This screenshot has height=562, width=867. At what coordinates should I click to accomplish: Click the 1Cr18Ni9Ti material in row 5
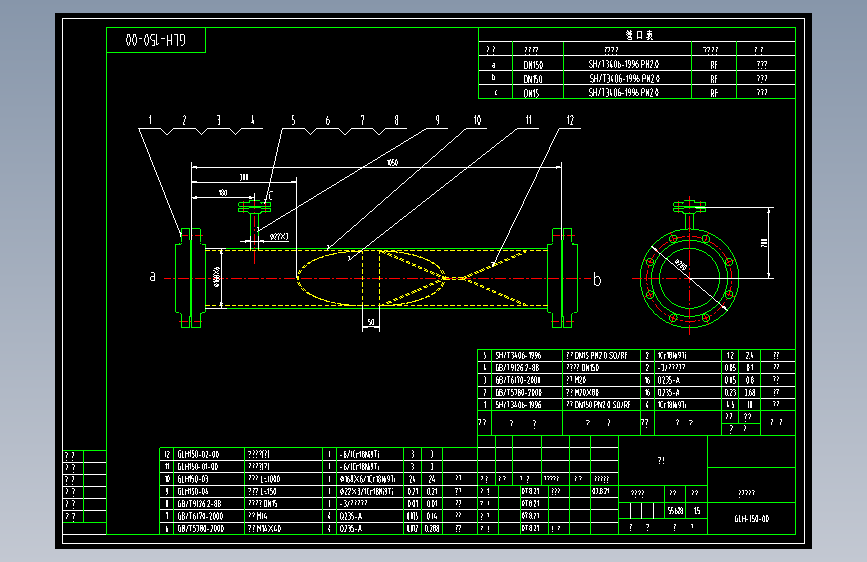pos(672,356)
